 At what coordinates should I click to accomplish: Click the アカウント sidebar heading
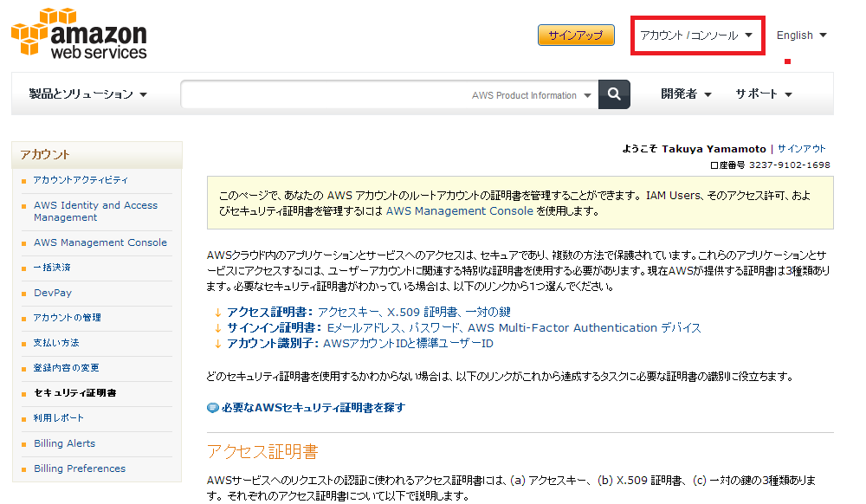45,154
